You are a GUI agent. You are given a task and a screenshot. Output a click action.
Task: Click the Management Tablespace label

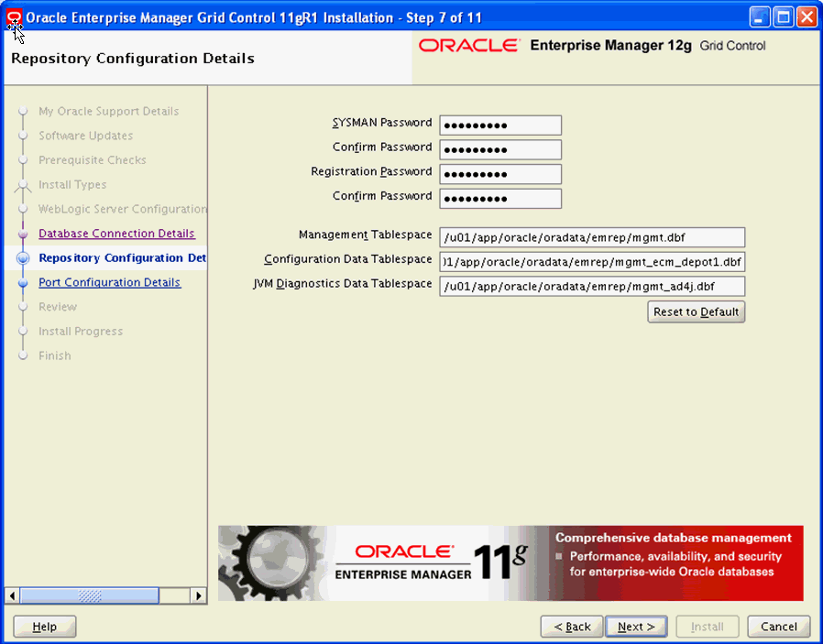tap(366, 235)
